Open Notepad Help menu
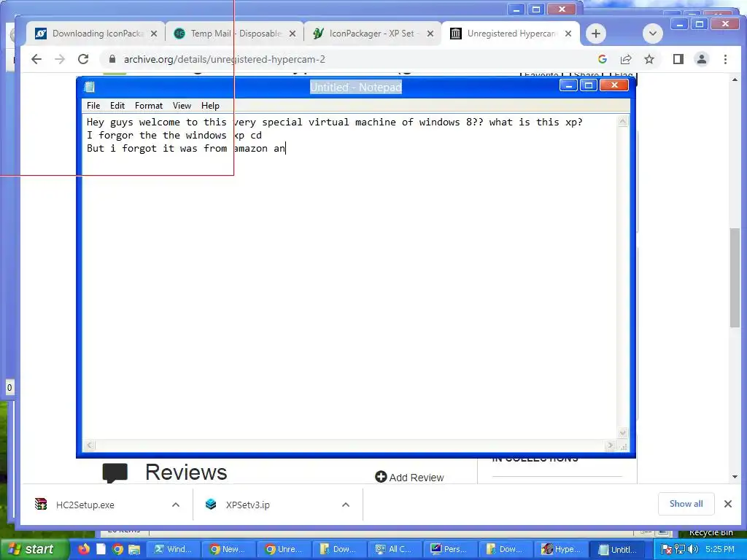747x560 pixels. (210, 106)
